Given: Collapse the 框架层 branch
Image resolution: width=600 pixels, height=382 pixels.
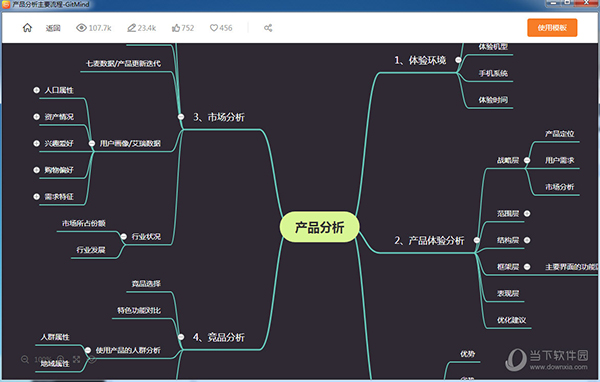Looking at the screenshot, I should pos(527,266).
